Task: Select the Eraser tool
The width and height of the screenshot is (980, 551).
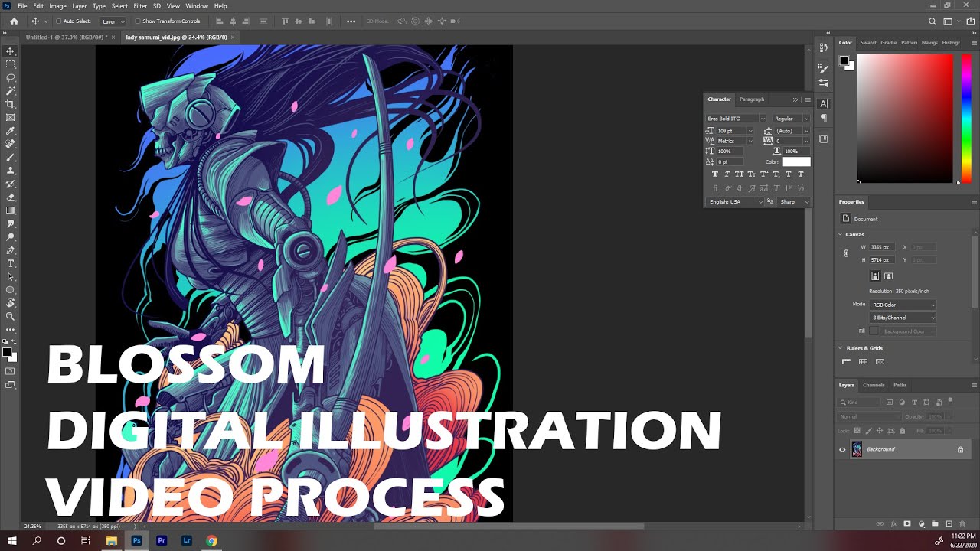Action: coord(10,197)
